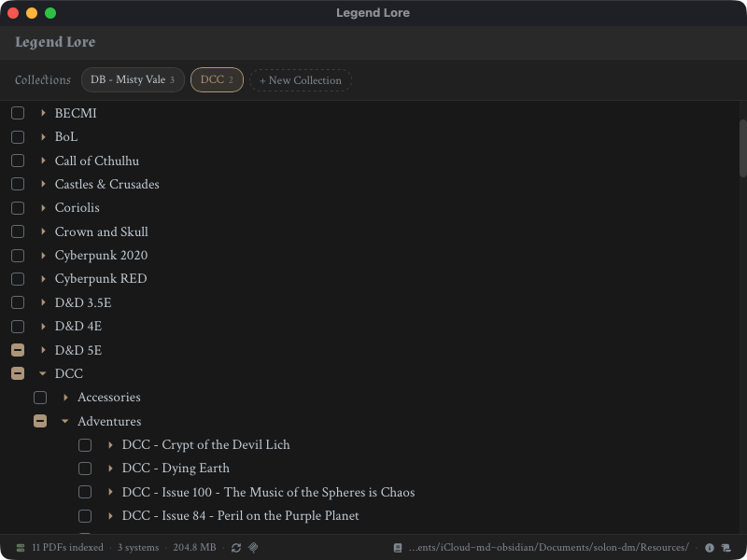Click the refresh index icon

point(236,548)
